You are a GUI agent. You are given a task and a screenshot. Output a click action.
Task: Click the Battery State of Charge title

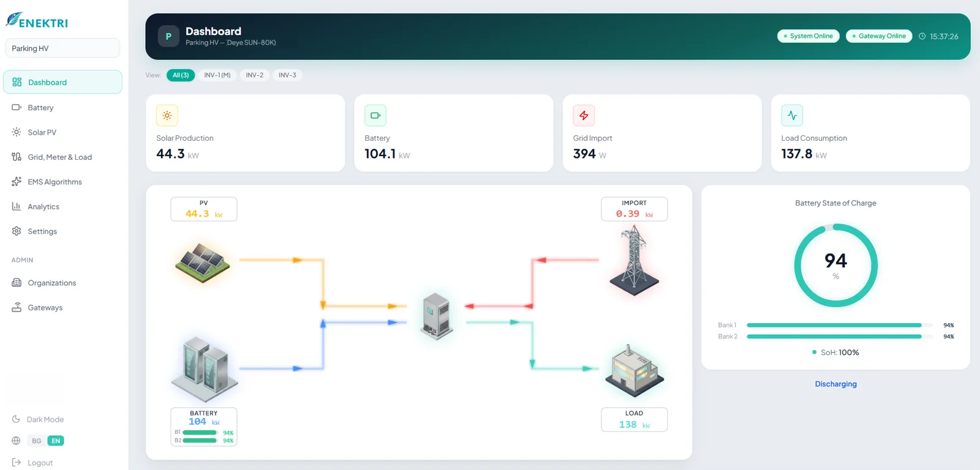[x=836, y=203]
